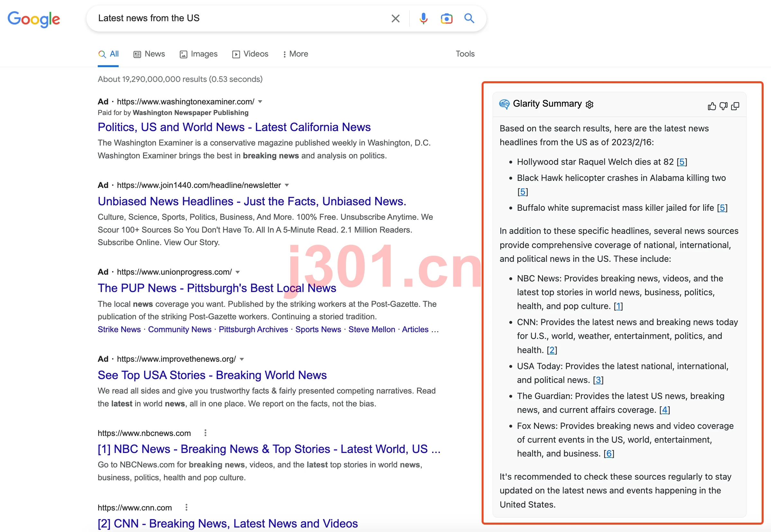Click citation [5] after Raquel Welch headline

[682, 162]
